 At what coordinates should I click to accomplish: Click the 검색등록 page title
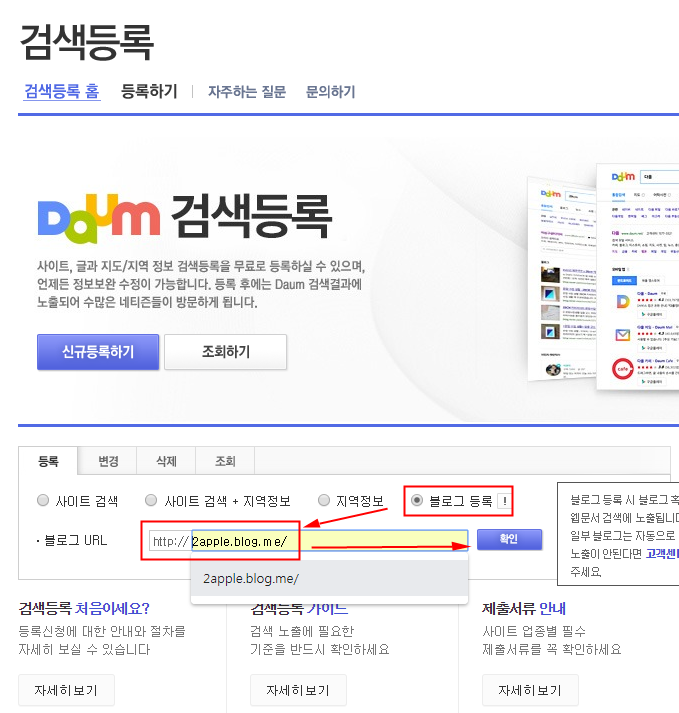(87, 42)
